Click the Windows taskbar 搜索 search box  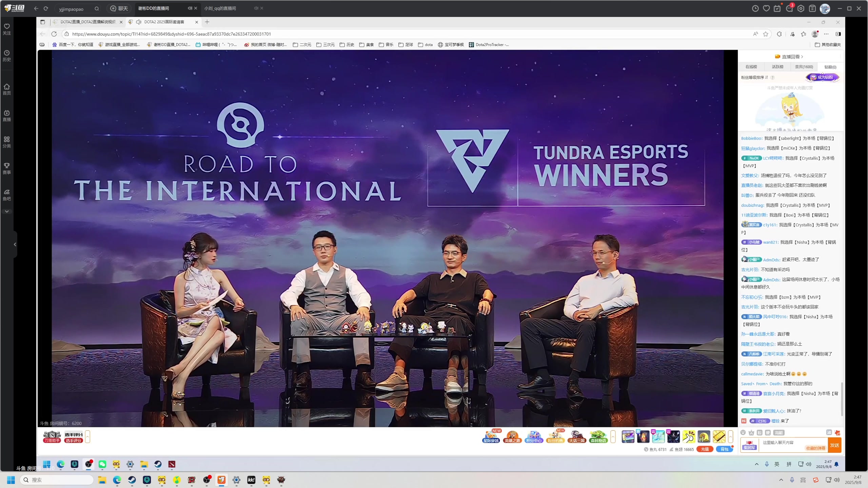(57, 480)
